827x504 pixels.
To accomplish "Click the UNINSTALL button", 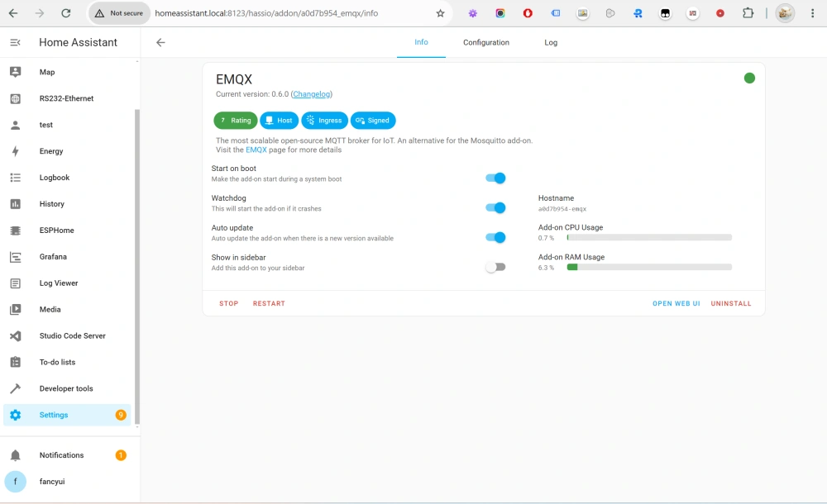I will pyautogui.click(x=730, y=303).
